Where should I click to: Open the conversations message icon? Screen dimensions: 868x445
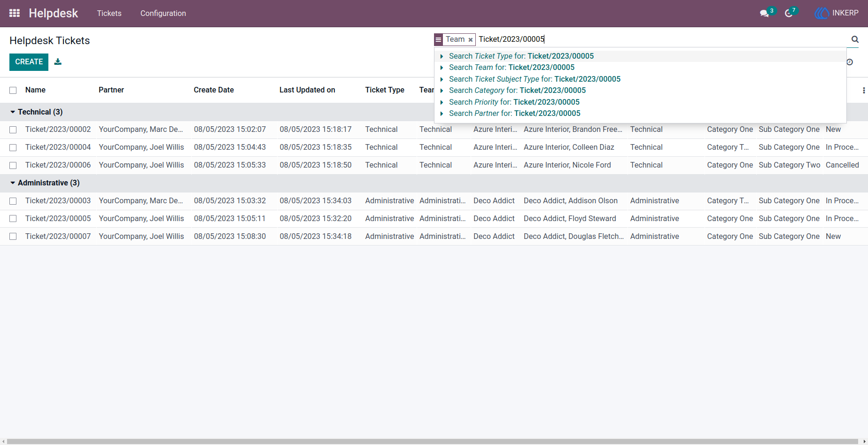coord(764,13)
